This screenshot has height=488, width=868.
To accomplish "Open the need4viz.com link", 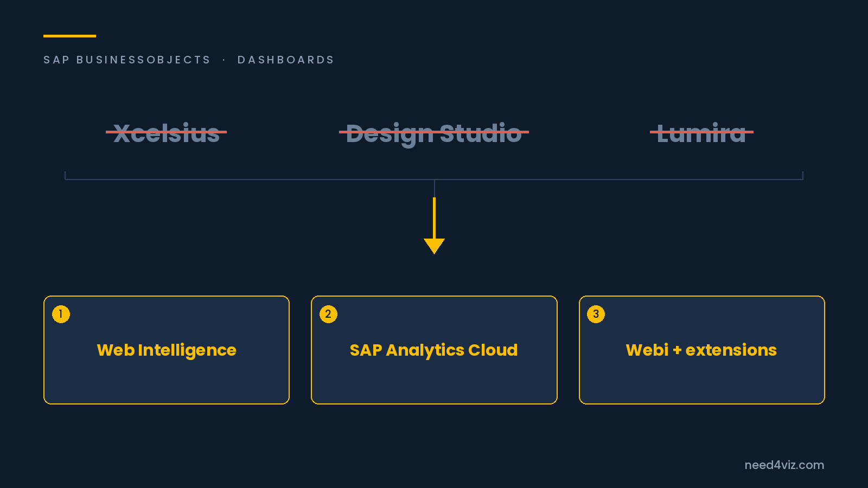I will [x=784, y=465].
